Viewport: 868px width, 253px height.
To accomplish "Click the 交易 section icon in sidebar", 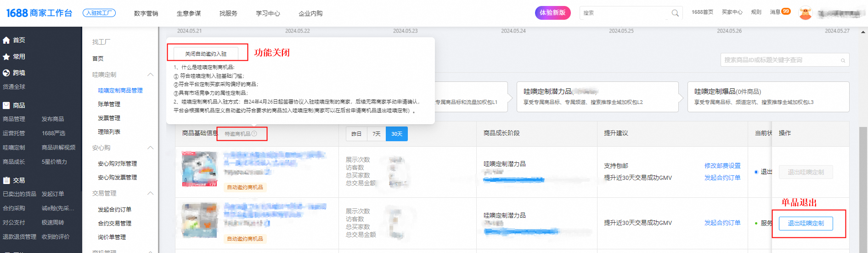I will pyautogui.click(x=6, y=180).
